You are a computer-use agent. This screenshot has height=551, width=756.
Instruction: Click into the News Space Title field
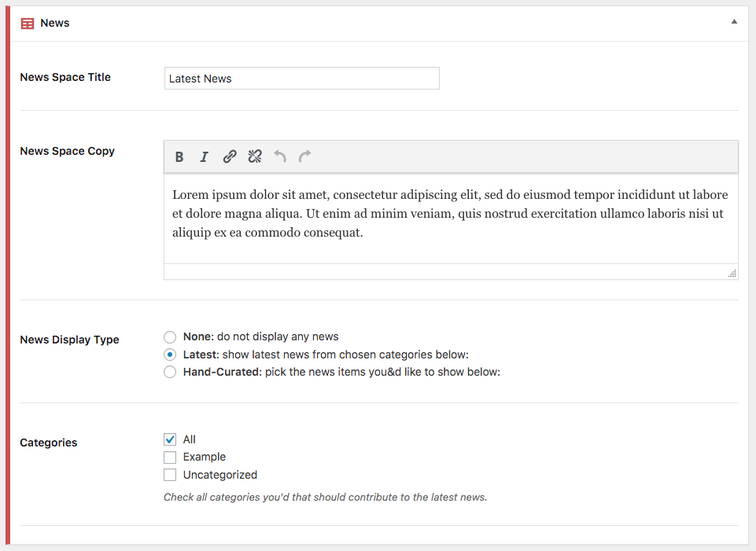coord(302,78)
